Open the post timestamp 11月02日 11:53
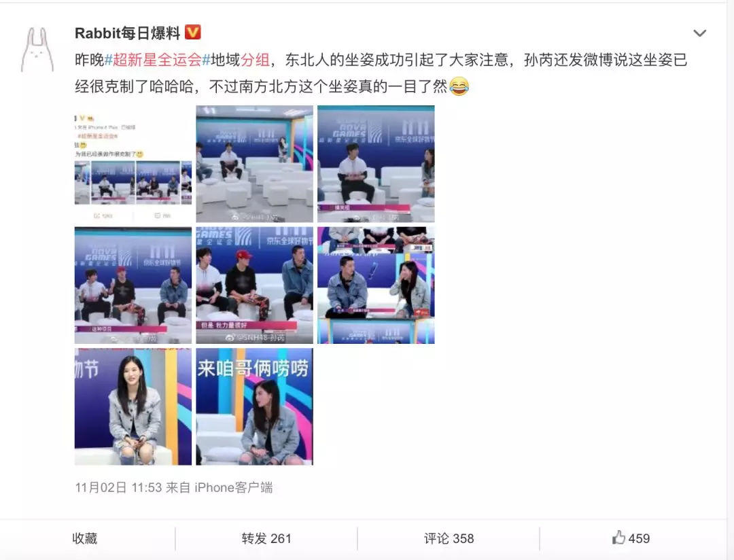This screenshot has width=734, height=560. (x=118, y=487)
